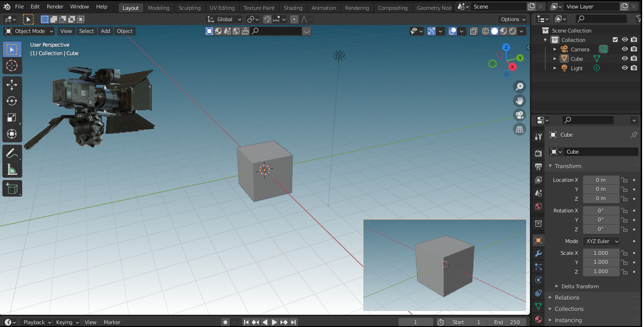Click the pan view hand icon
This screenshot has width=644, height=327.
point(520,101)
